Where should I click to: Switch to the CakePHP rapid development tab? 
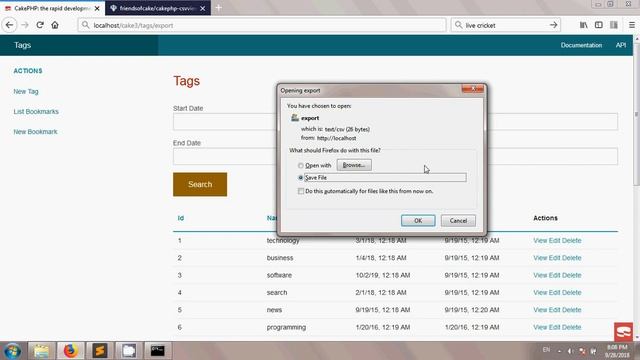coord(52,8)
